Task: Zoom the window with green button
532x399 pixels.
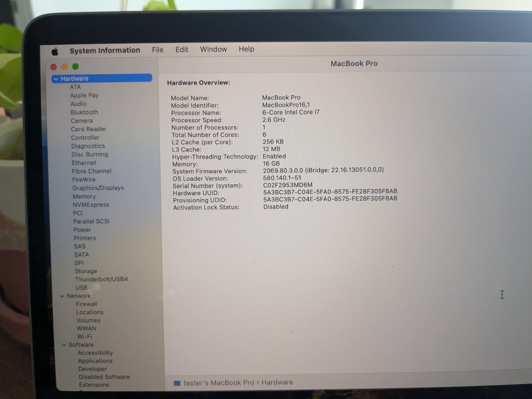Action: click(75, 66)
